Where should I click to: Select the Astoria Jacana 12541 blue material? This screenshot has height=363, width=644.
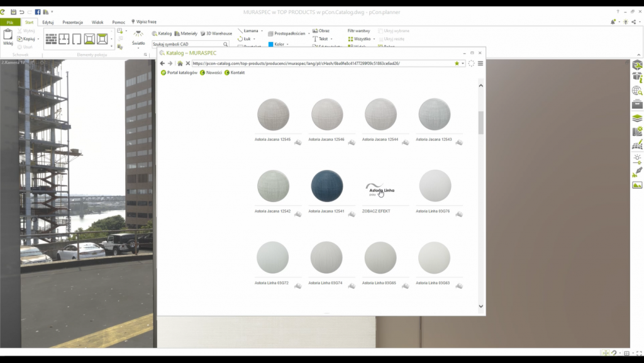(x=327, y=186)
